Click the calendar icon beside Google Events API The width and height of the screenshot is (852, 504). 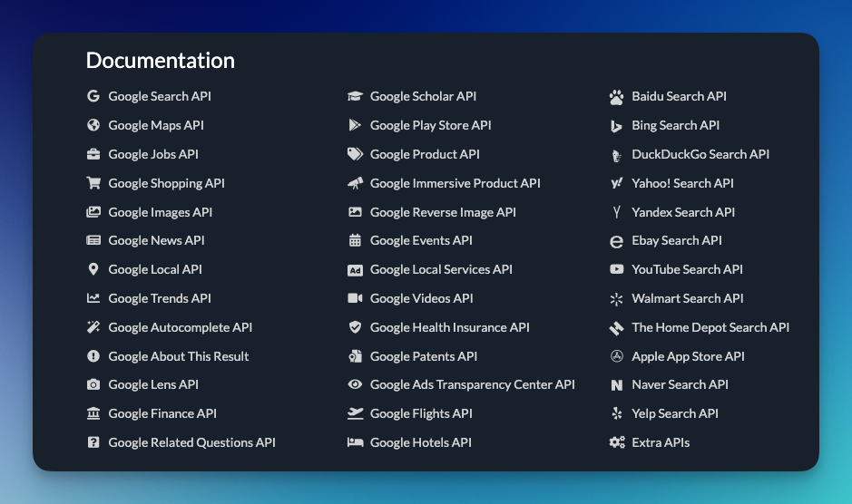(x=355, y=240)
